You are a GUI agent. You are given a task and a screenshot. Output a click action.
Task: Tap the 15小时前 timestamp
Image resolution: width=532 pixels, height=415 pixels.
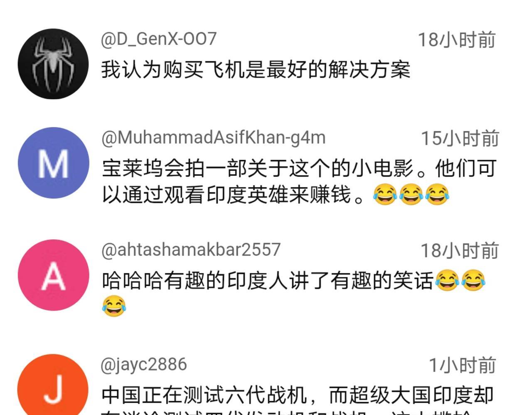(460, 138)
